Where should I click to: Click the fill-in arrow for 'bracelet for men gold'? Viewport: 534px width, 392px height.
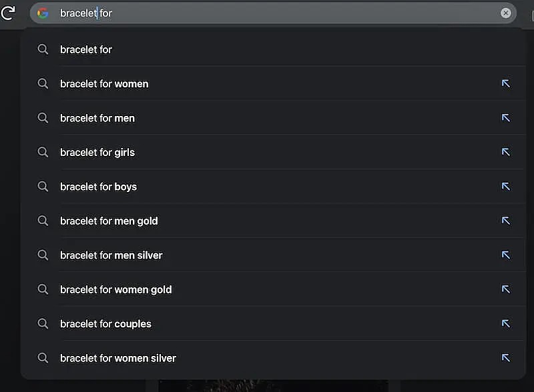[x=505, y=221]
